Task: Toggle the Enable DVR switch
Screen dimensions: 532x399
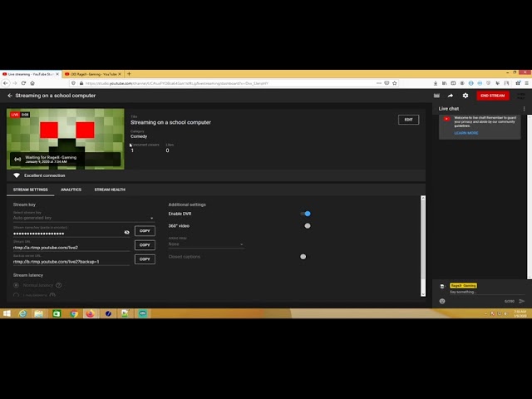Action: (306, 214)
